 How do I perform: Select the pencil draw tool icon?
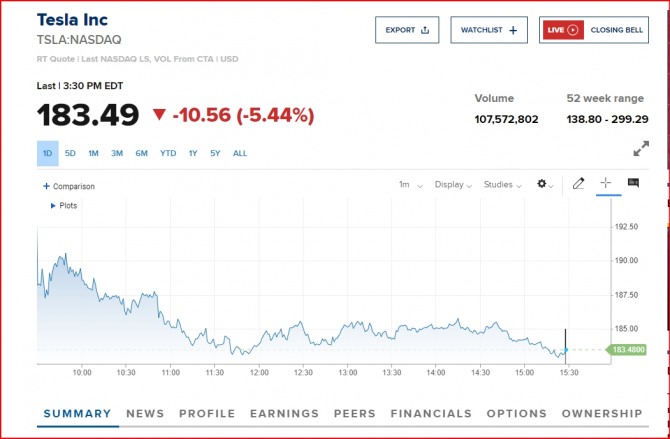pos(578,184)
